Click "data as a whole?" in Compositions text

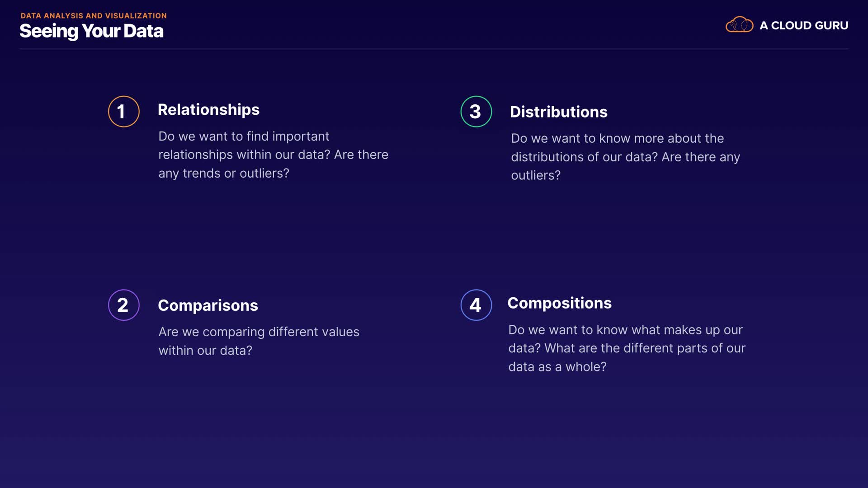557,367
